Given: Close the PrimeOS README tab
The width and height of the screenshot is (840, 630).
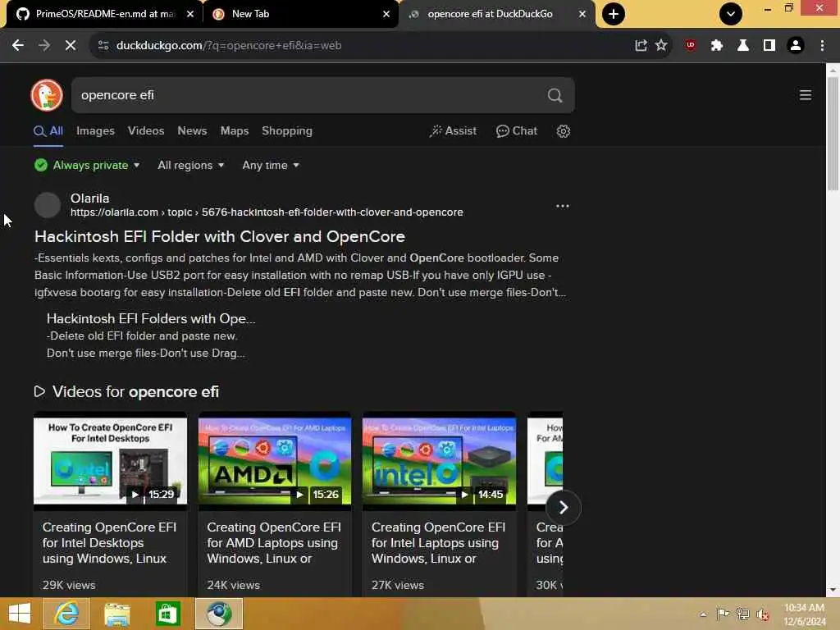Looking at the screenshot, I should [x=190, y=15].
